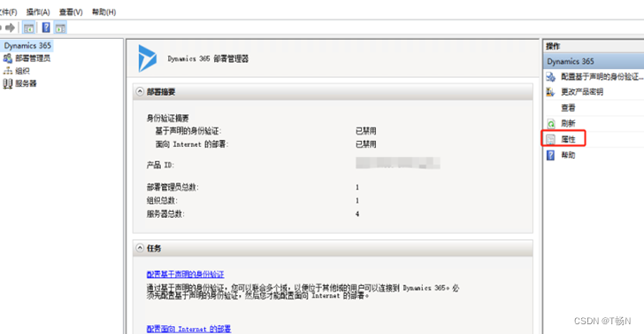
Task: Click the forward arrow toolbar icon
Action: pyautogui.click(x=11, y=28)
